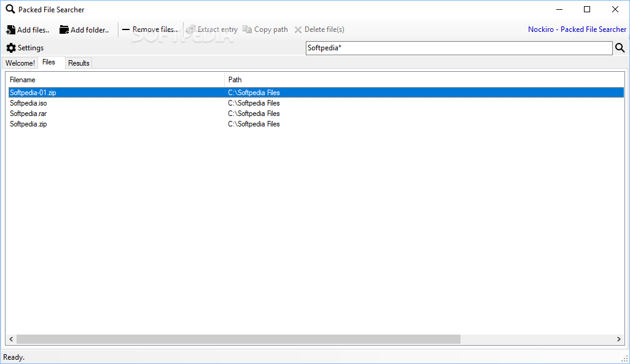Click the status bar resize grip
The image size is (630, 364).
(x=624, y=358)
